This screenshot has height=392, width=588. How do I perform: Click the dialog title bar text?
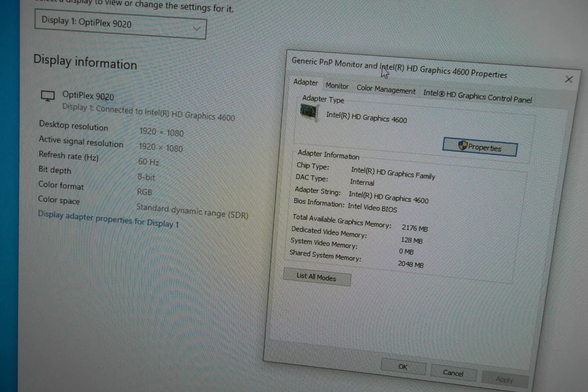pyautogui.click(x=399, y=67)
